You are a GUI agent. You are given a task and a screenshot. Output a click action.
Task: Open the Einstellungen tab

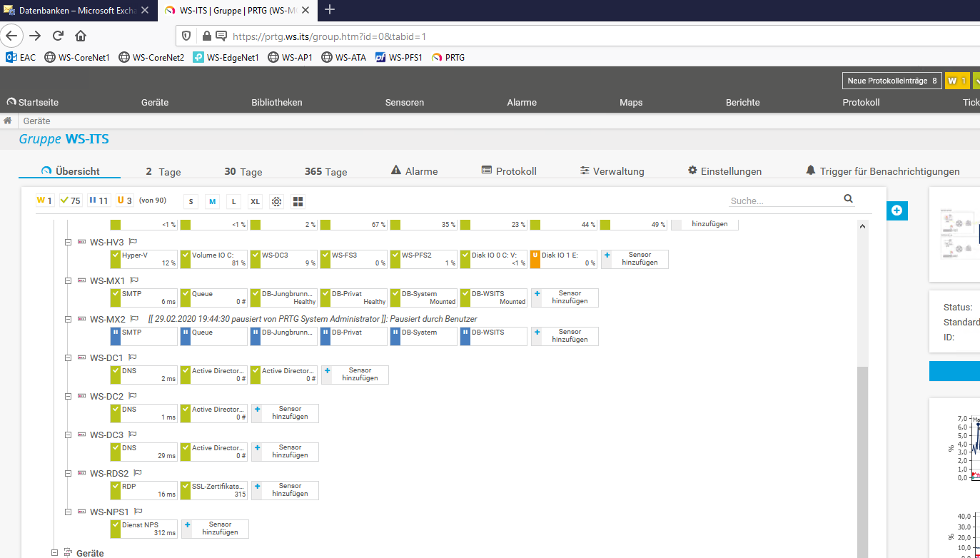pyautogui.click(x=724, y=171)
